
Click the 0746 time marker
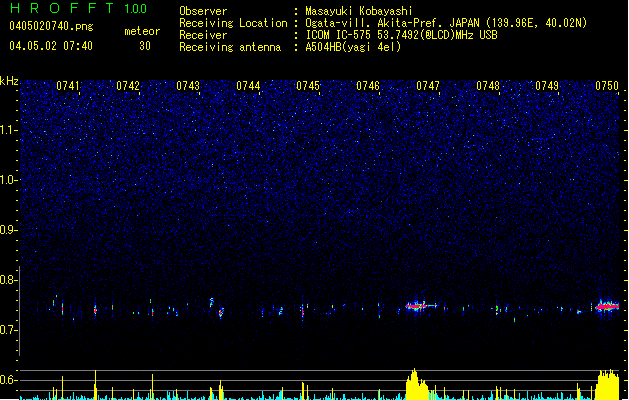coord(368,86)
